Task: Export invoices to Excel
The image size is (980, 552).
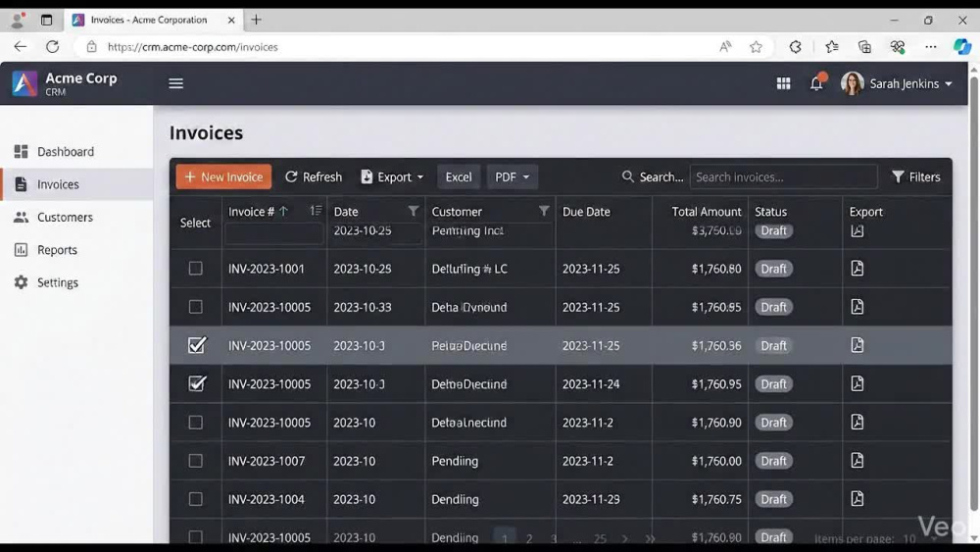Action: 459,176
